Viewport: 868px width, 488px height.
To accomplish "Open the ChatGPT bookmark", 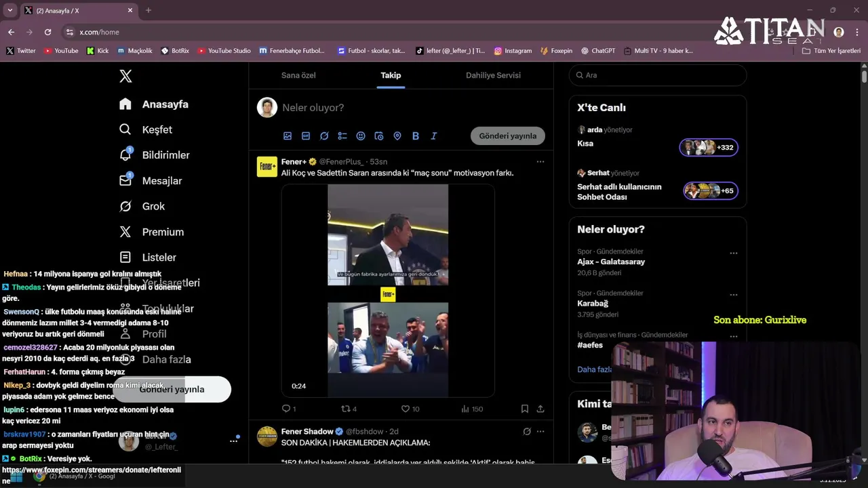I will click(x=598, y=51).
